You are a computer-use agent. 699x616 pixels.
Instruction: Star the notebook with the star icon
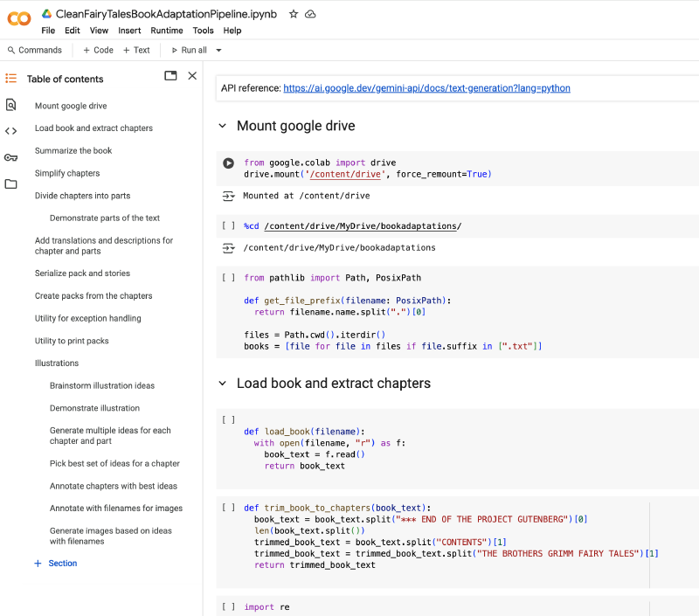point(294,14)
